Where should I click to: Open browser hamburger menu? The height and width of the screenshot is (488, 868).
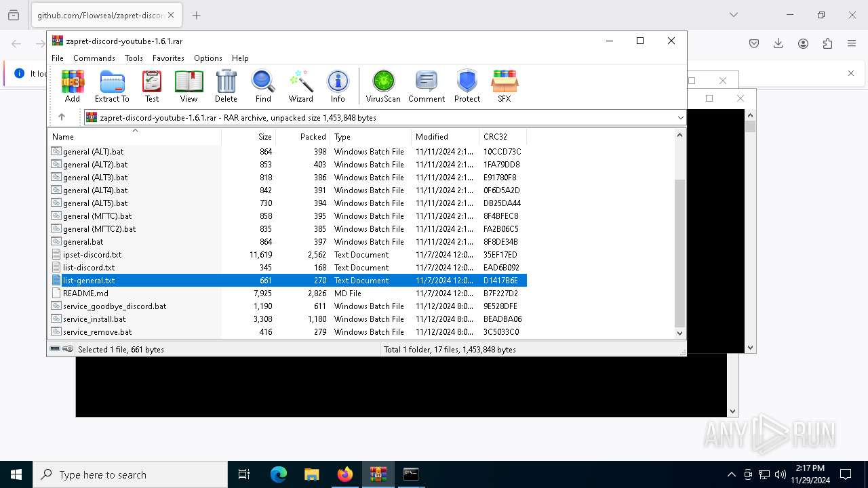pos(852,43)
